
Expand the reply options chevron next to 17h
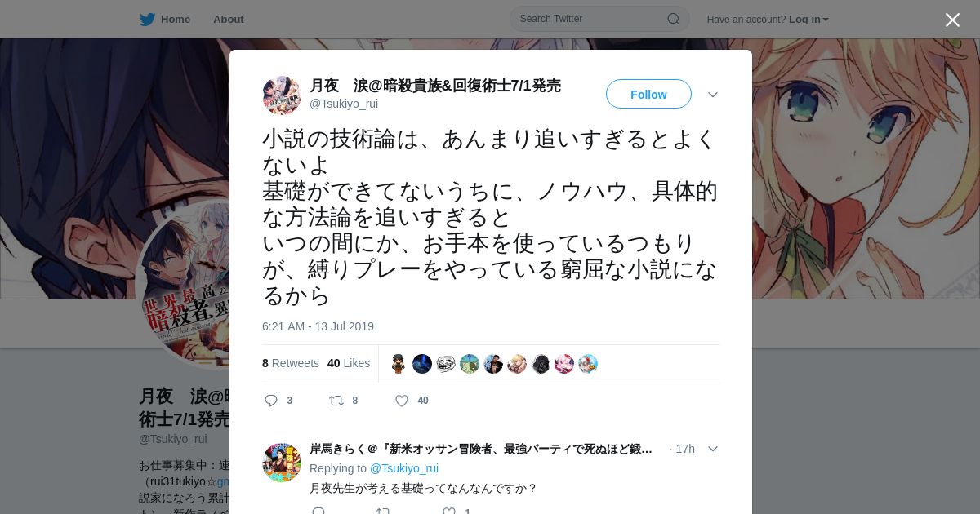pos(713,449)
